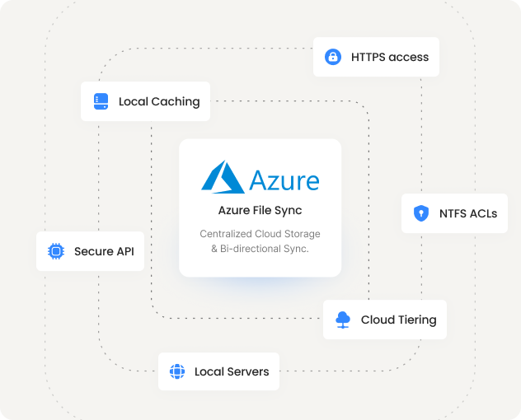Image resolution: width=521 pixels, height=420 pixels.
Task: Click the lock icon beside HTTPS access
Action: 332,57
